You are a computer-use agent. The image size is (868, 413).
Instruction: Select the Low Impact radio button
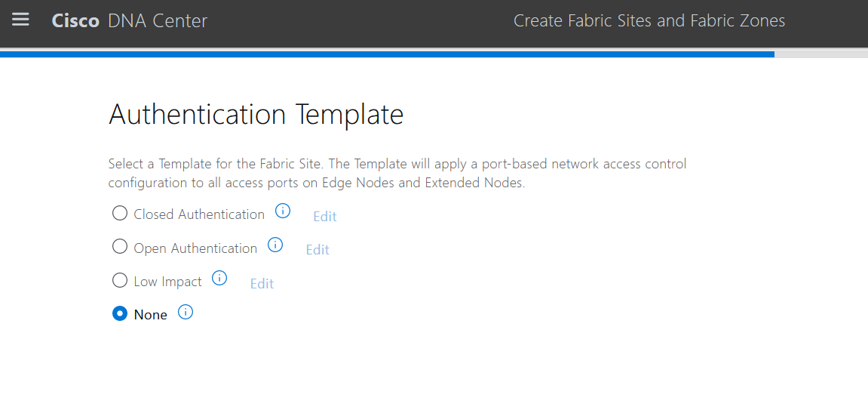point(120,281)
